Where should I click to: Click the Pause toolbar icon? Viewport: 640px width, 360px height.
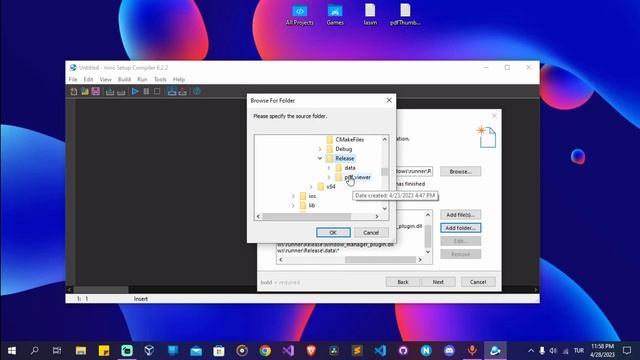click(x=146, y=91)
